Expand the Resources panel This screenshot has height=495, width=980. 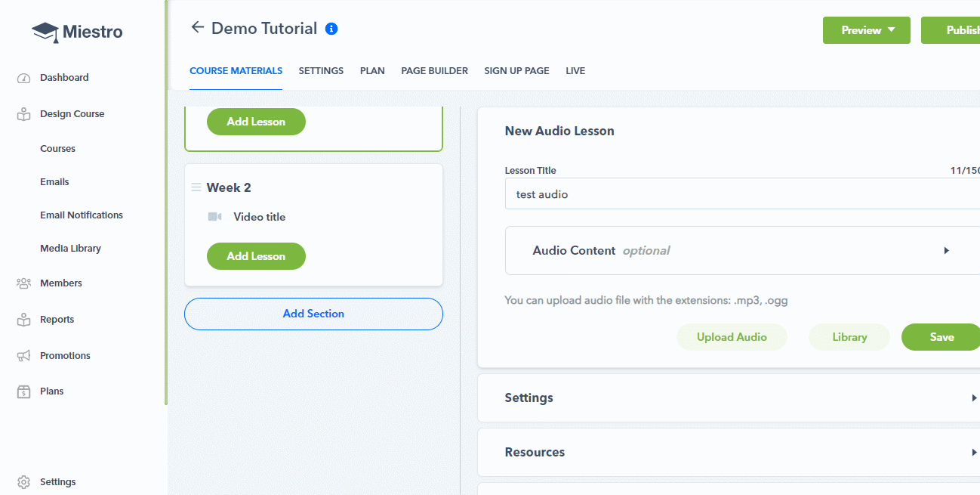click(x=729, y=452)
